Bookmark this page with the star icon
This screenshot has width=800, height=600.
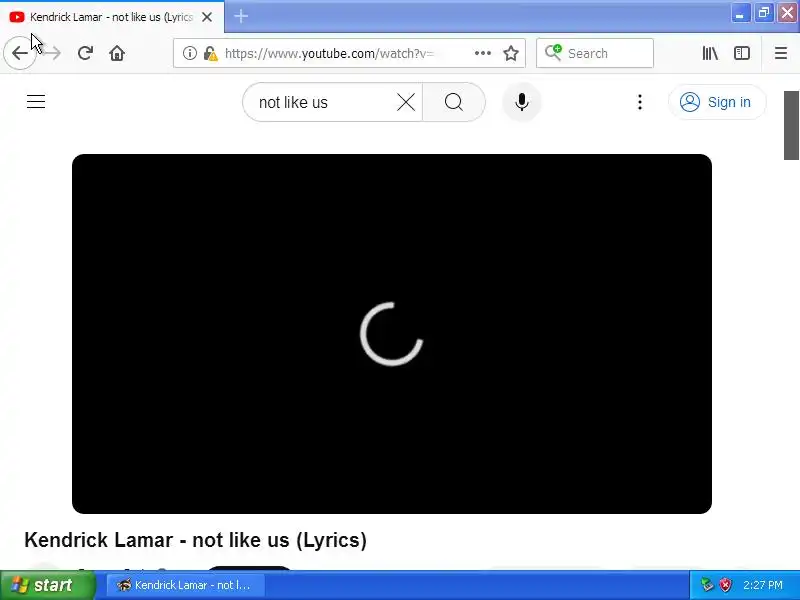click(x=511, y=53)
